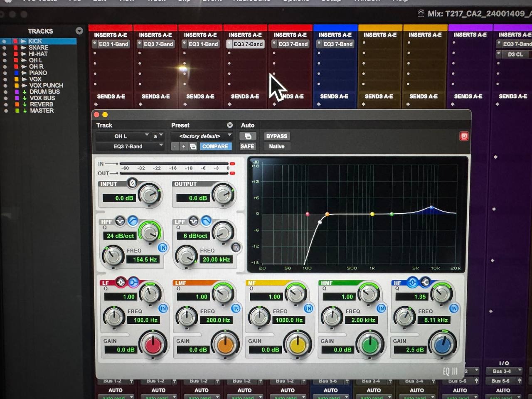The height and width of the screenshot is (399, 532).
Task: Toggle the HPF band IN button
Action: [x=163, y=248]
